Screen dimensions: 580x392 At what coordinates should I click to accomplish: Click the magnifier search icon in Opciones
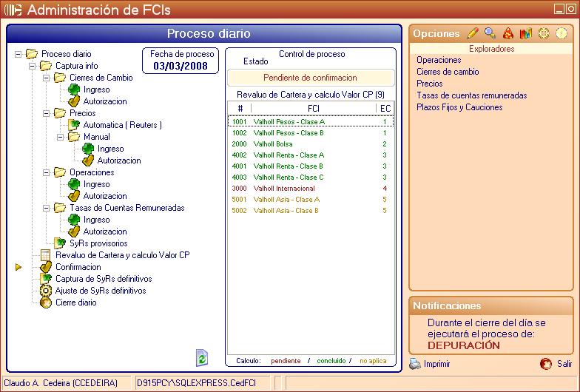(x=490, y=33)
